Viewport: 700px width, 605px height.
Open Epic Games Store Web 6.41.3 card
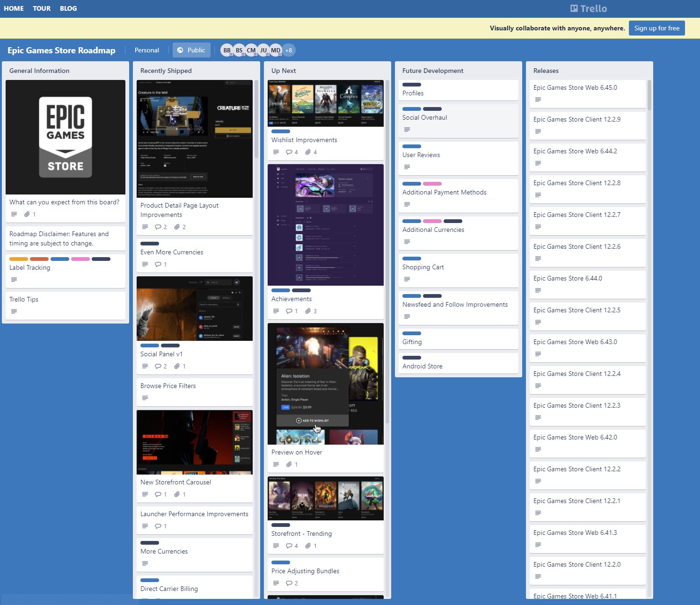(x=588, y=539)
